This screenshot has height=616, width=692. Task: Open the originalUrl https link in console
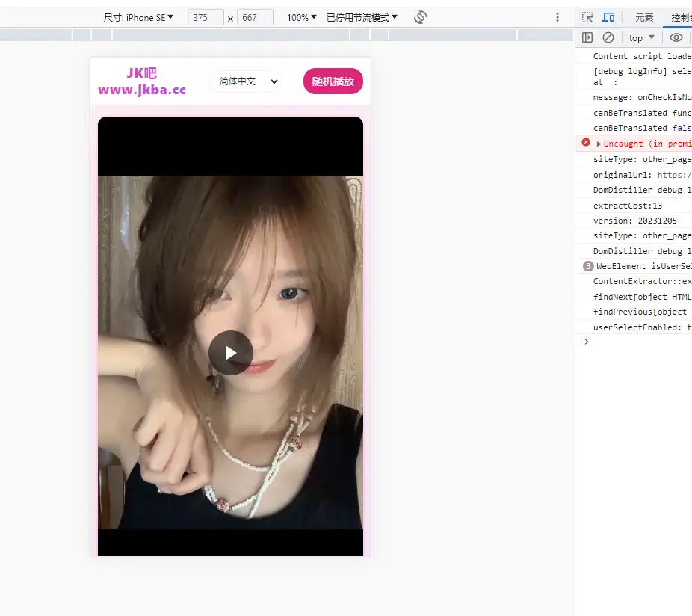click(x=674, y=175)
